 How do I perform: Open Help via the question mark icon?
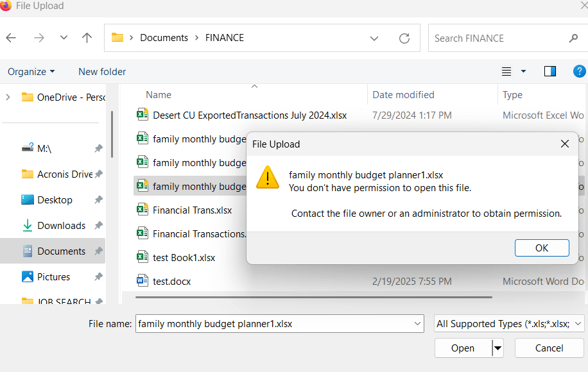(580, 71)
